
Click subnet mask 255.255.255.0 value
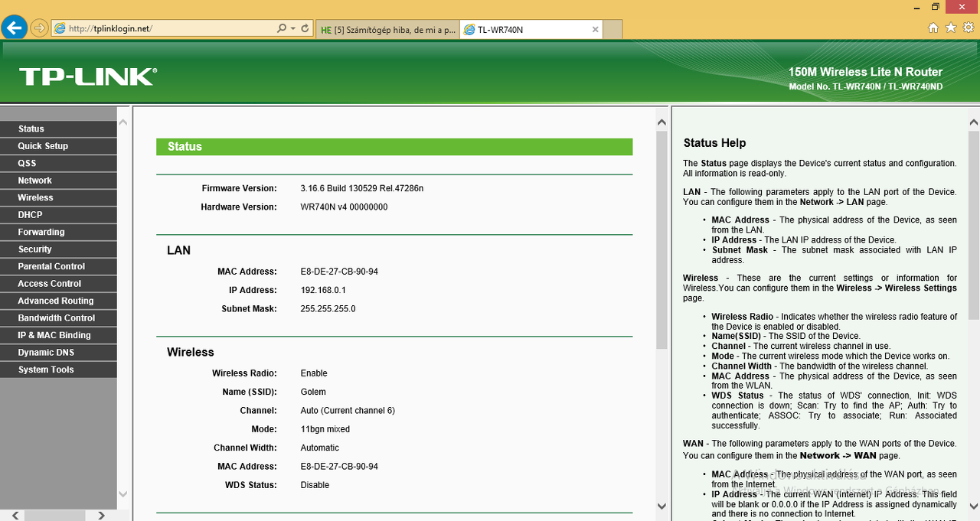328,309
